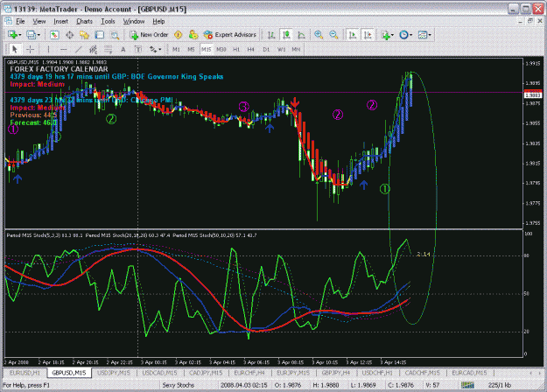Toggle the Expert Advisors button
The width and height of the screenshot is (547, 392).
click(x=230, y=35)
